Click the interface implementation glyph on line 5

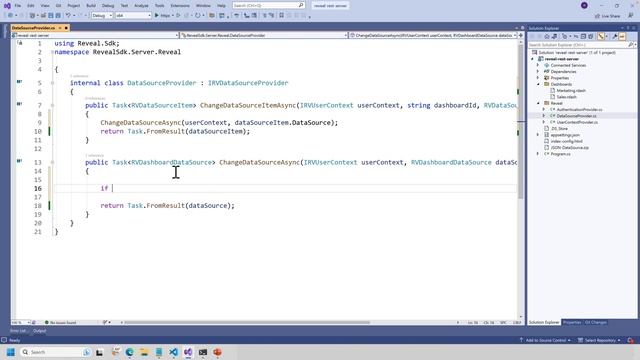pyautogui.click(x=19, y=82)
